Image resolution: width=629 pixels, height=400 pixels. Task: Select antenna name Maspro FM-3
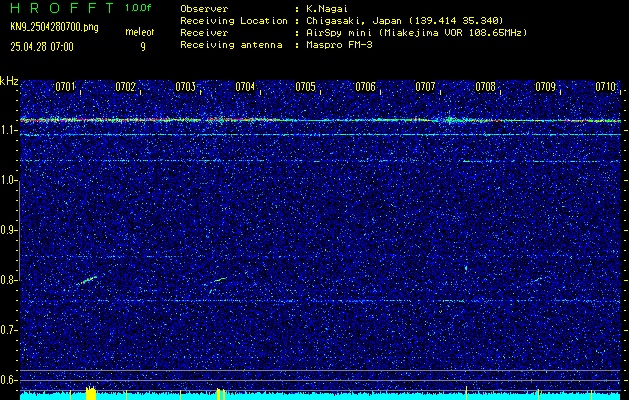339,45
